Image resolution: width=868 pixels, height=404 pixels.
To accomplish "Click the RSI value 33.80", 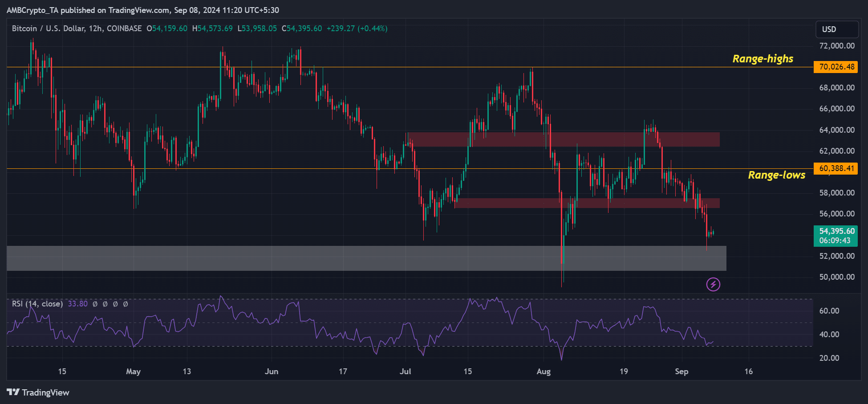I will tap(78, 304).
